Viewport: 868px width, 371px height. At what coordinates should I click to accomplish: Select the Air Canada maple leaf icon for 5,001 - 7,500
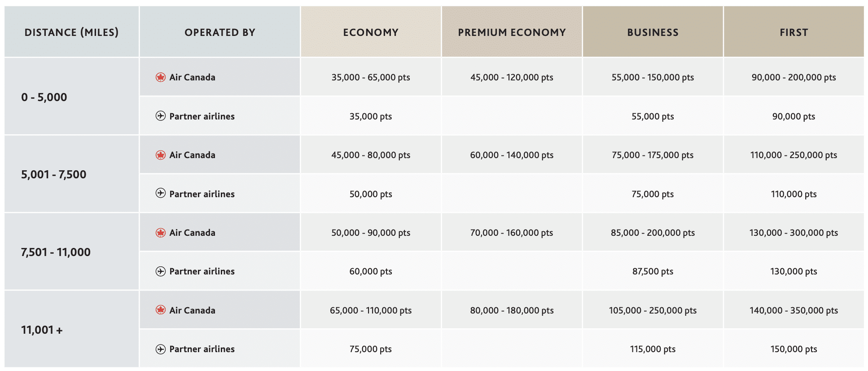click(160, 155)
